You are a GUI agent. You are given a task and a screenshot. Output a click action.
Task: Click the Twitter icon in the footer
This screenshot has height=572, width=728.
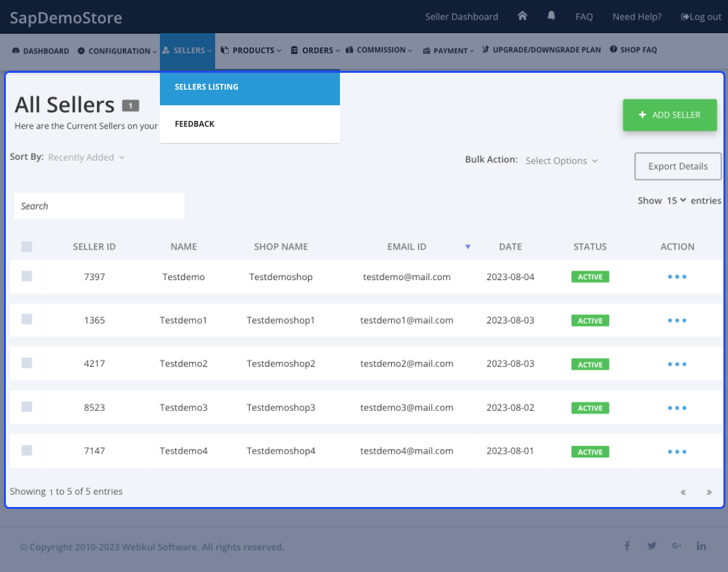651,546
